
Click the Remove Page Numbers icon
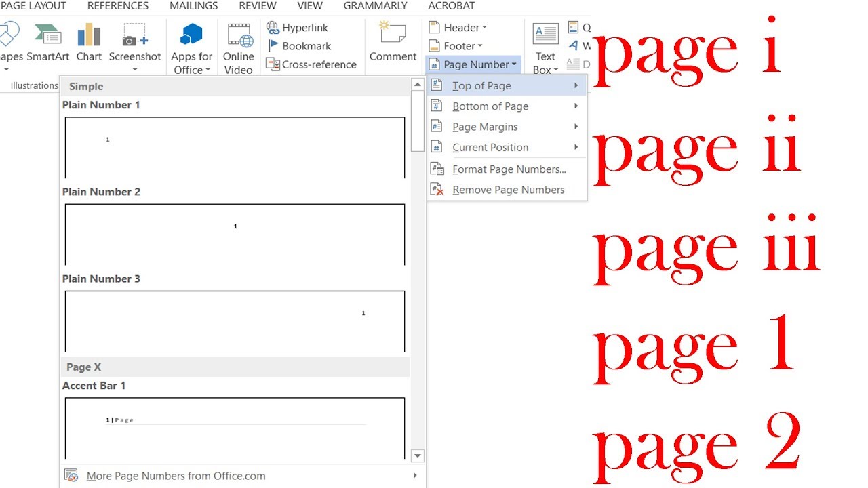click(437, 190)
